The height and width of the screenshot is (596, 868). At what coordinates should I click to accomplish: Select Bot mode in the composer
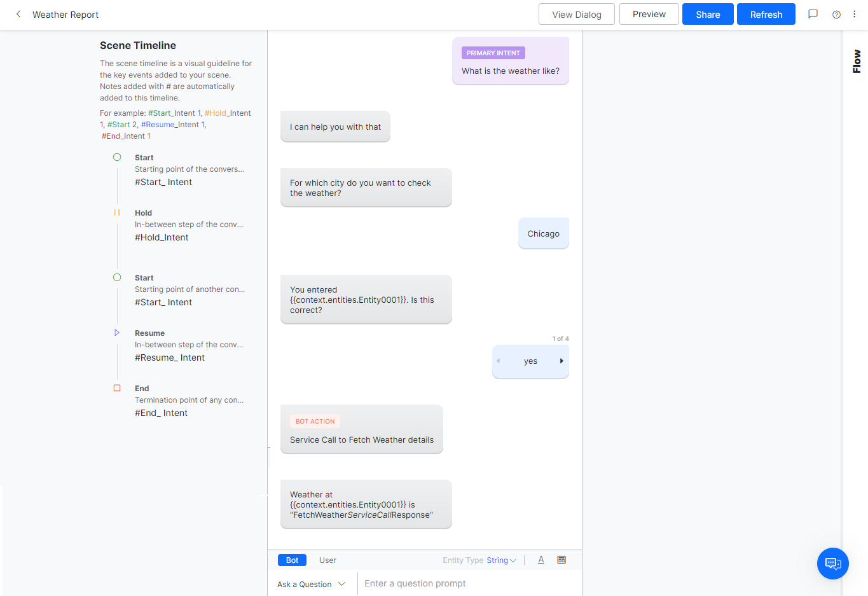291,560
